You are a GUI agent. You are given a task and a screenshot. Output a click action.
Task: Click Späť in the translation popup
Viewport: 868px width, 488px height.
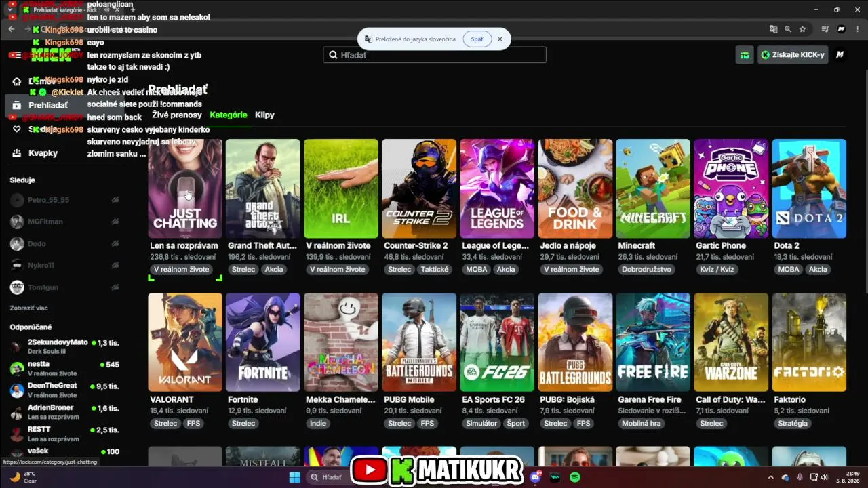[x=477, y=39]
